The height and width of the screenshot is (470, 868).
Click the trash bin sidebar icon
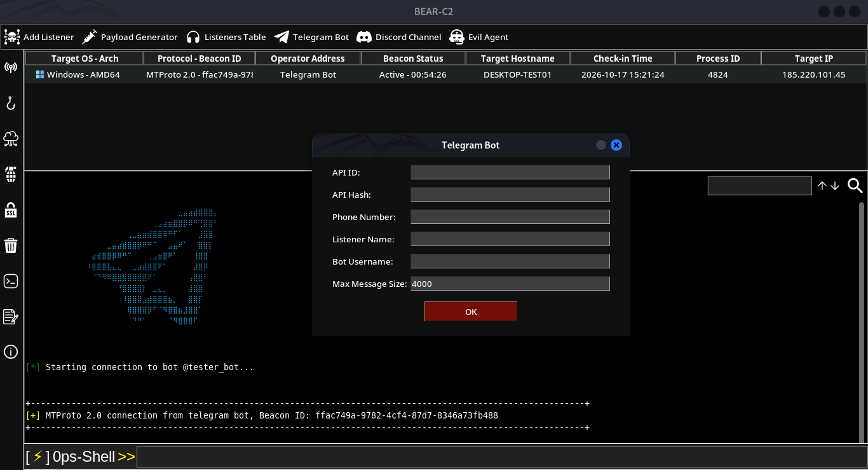click(x=11, y=245)
